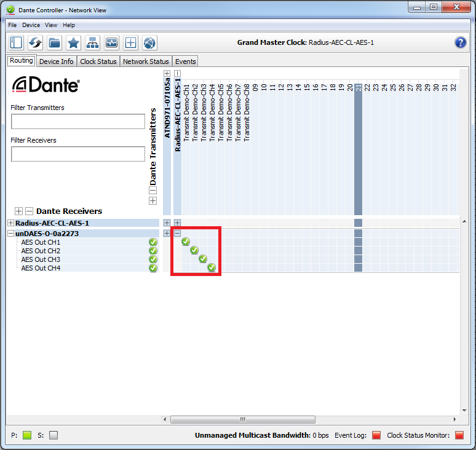Collapse unDAES row under Radius-AEC-CL-AES-1 column
The height and width of the screenshot is (450, 476).
coord(178,234)
